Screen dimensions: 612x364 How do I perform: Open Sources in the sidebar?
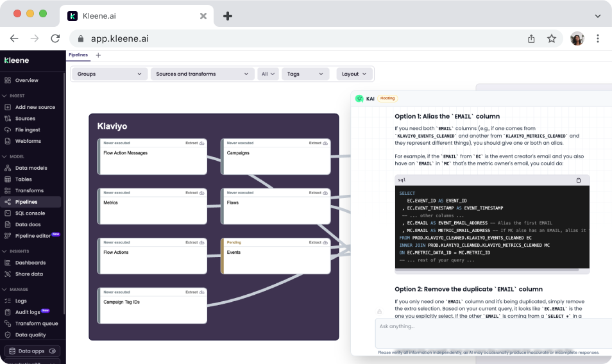(x=25, y=119)
